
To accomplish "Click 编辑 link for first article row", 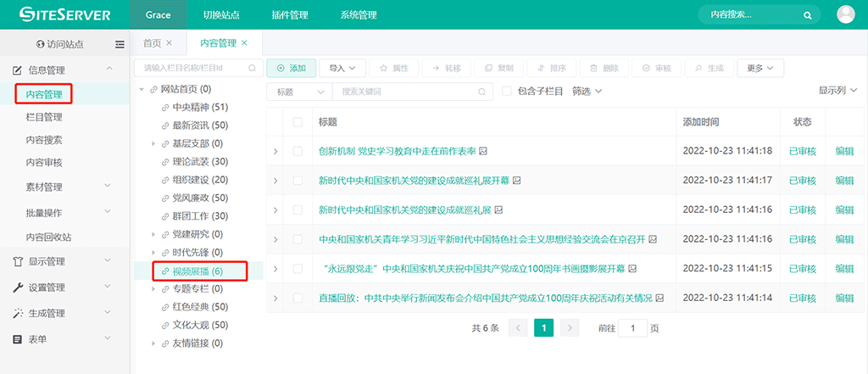I will point(844,151).
